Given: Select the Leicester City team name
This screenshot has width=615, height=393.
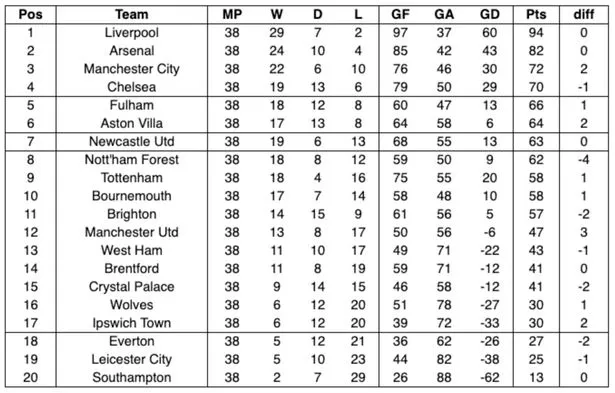Looking at the screenshot, I should click(132, 359).
